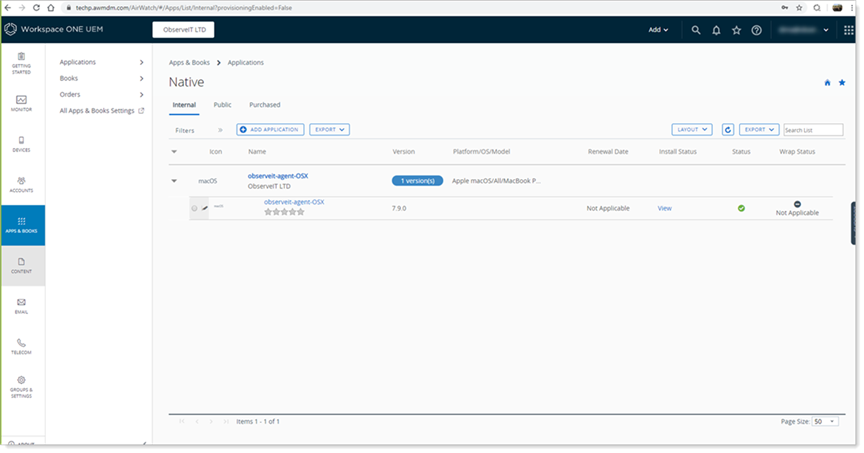Expand the Filters panel
Screen dimensions: 864x453
coord(220,130)
